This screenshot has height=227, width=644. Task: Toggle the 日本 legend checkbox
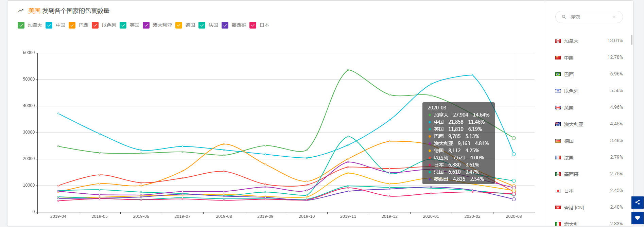(x=253, y=25)
